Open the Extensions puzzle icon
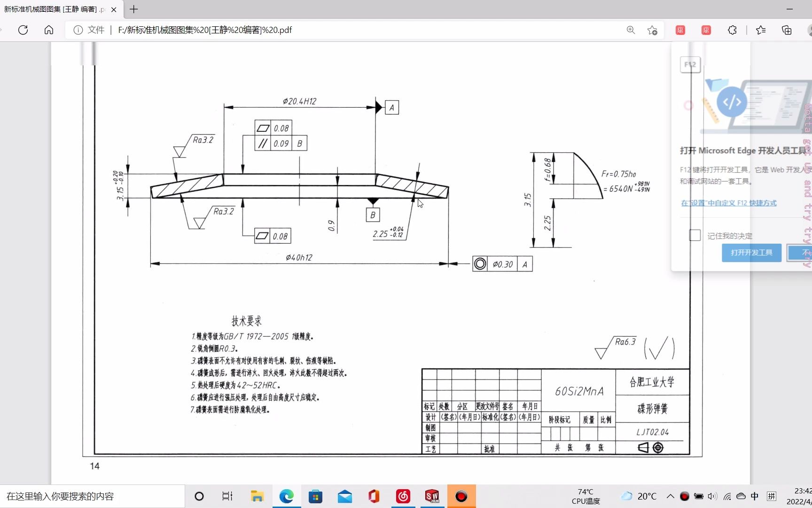The height and width of the screenshot is (508, 812). 732,30
